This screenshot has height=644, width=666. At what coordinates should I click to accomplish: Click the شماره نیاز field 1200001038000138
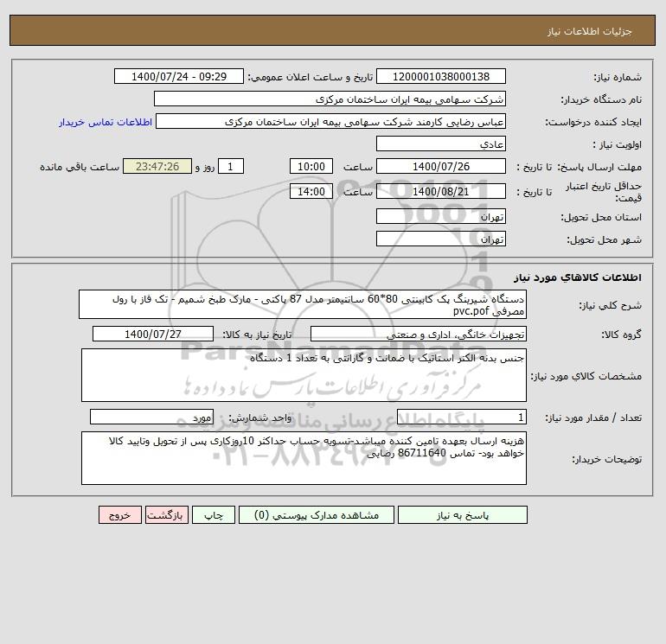click(x=441, y=76)
